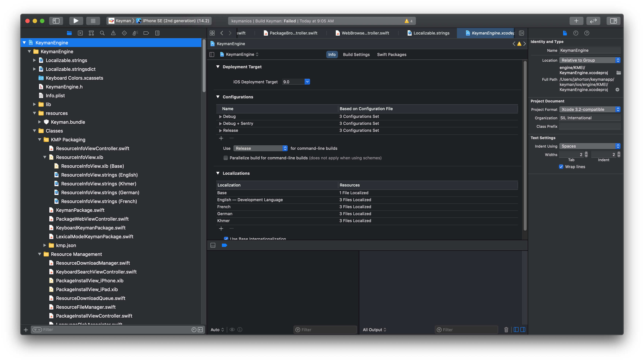
Task: Toggle breakpoints activation icon
Action: (x=224, y=245)
